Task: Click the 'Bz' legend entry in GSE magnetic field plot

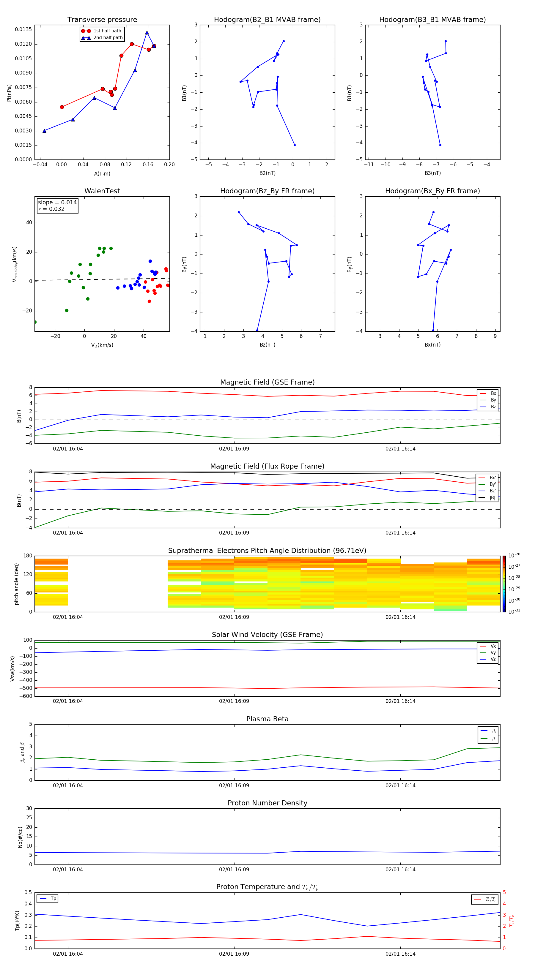Action: tap(488, 407)
